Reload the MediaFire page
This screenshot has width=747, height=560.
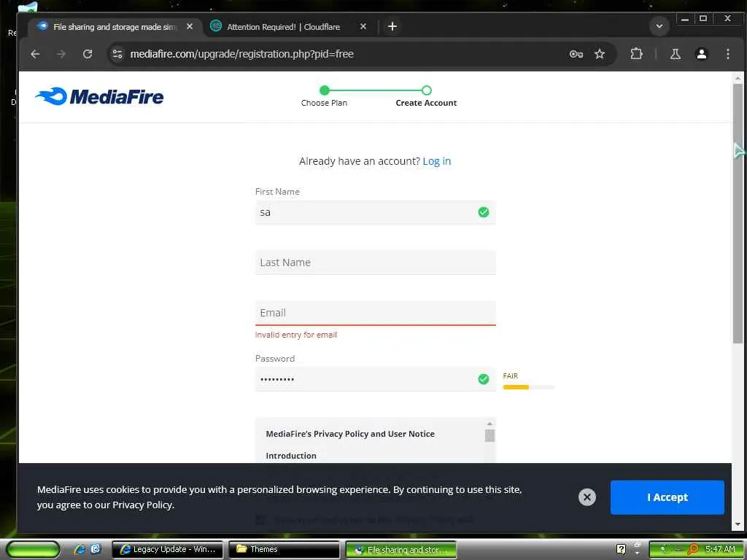pyautogui.click(x=88, y=54)
